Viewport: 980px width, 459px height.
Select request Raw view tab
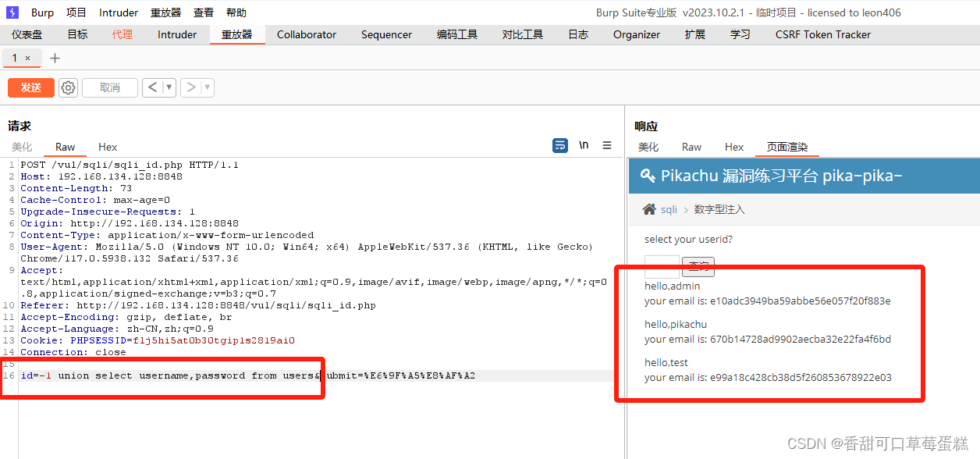[66, 147]
